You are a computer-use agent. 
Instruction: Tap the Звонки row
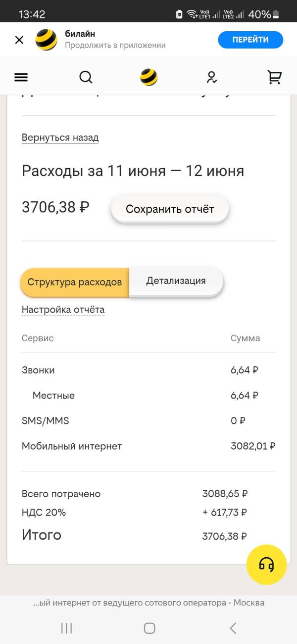click(148, 370)
